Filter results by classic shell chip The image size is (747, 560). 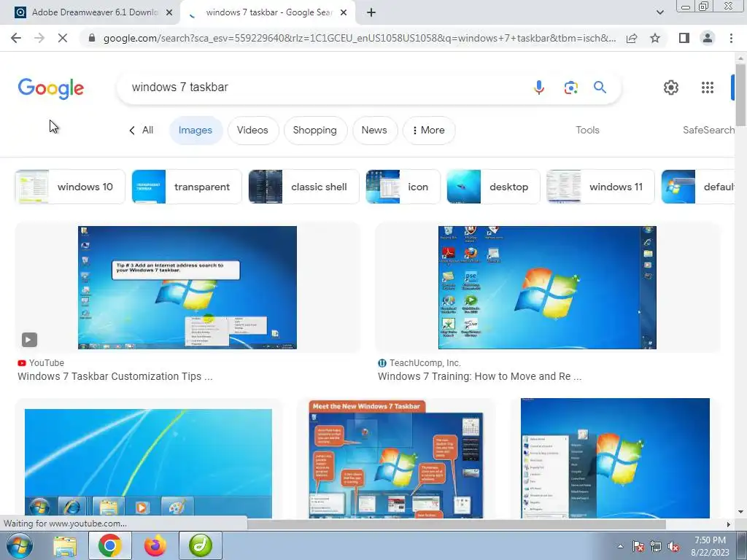[x=303, y=187]
